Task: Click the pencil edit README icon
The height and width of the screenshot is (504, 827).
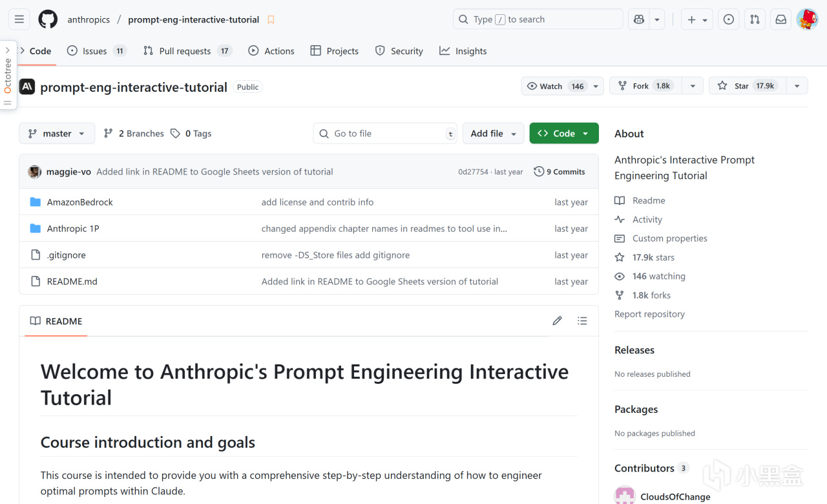Action: click(557, 320)
